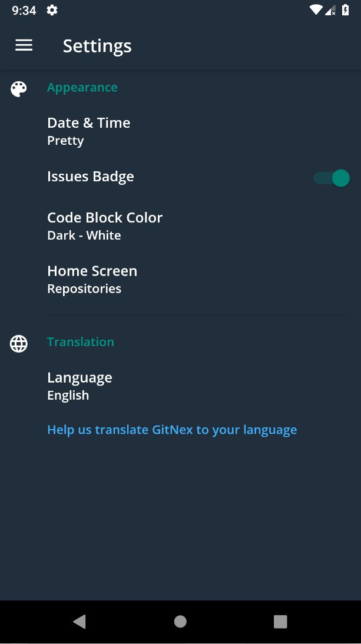
Task: Tap the Settings page title
Action: pos(97,46)
